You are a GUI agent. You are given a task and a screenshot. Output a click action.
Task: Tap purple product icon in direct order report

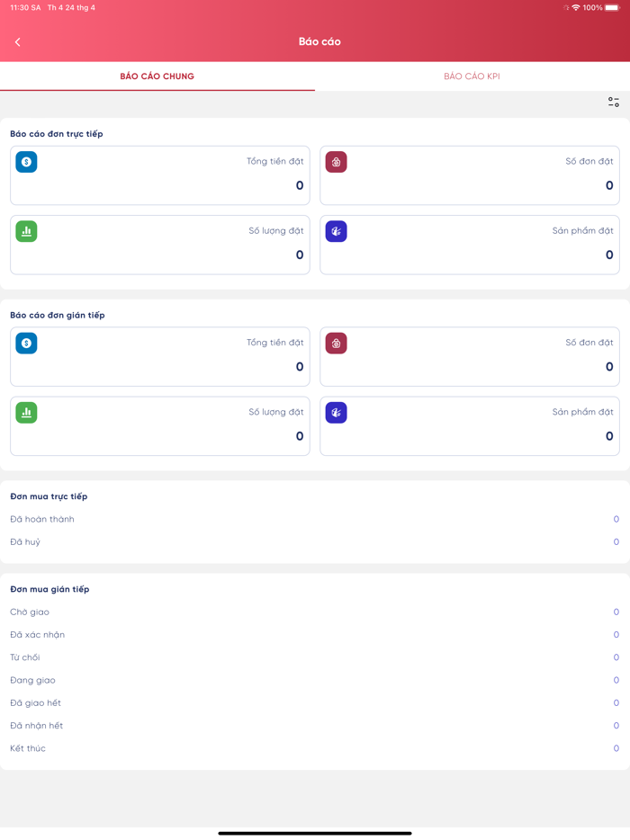pos(337,231)
